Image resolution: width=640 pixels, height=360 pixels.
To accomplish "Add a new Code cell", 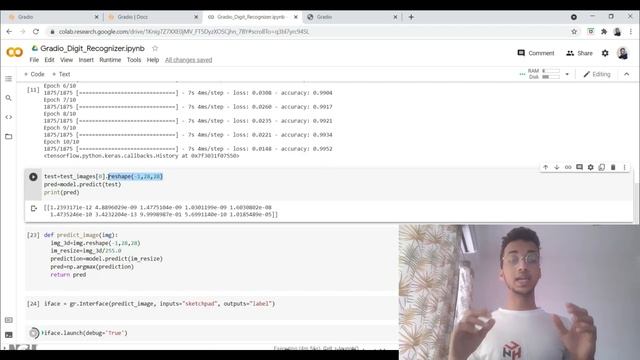I will pos(34,74).
